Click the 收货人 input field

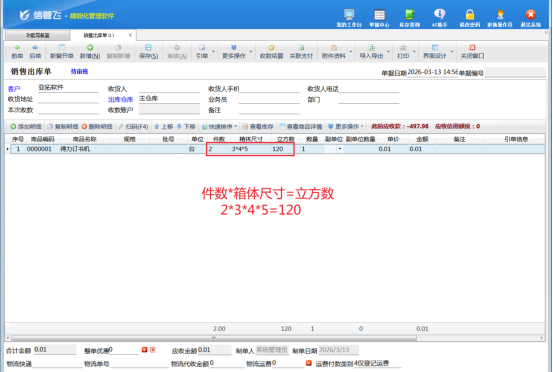coord(169,89)
